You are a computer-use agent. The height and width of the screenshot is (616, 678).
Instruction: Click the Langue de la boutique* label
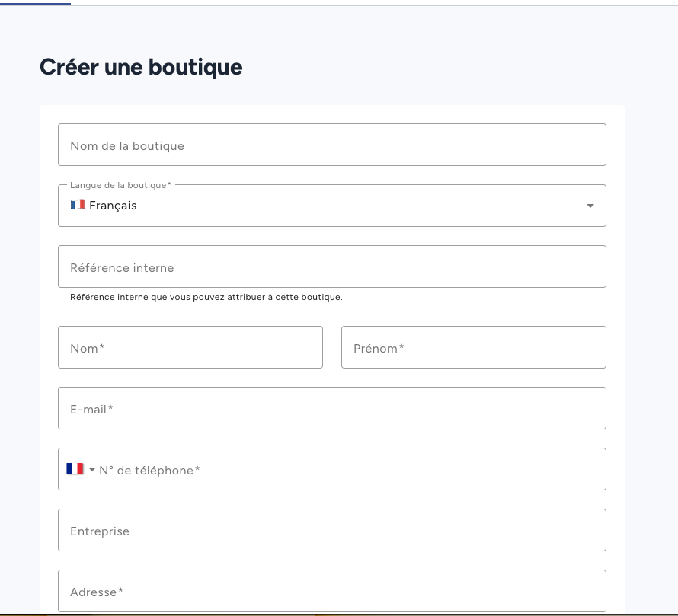point(120,185)
